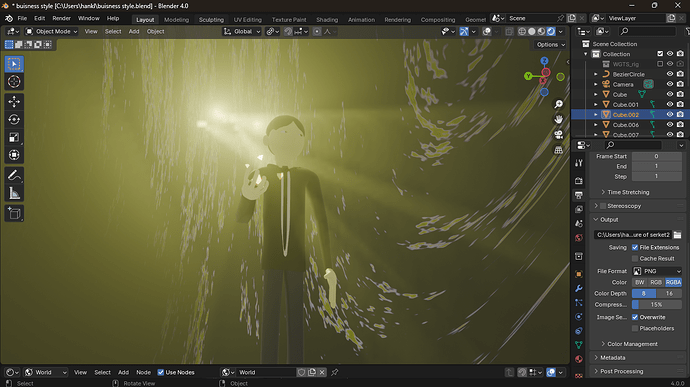Activate the Scale tool
The width and height of the screenshot is (690, 387).
point(14,137)
